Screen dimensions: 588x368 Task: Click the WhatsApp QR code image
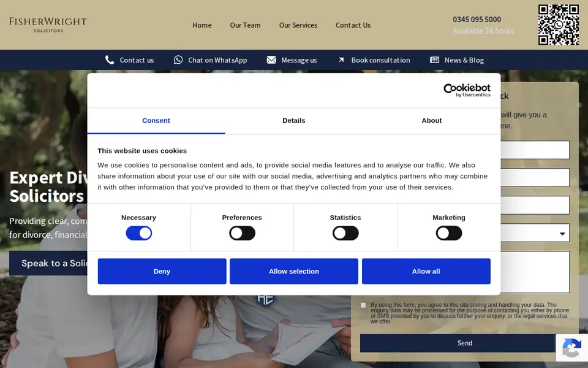pyautogui.click(x=559, y=25)
